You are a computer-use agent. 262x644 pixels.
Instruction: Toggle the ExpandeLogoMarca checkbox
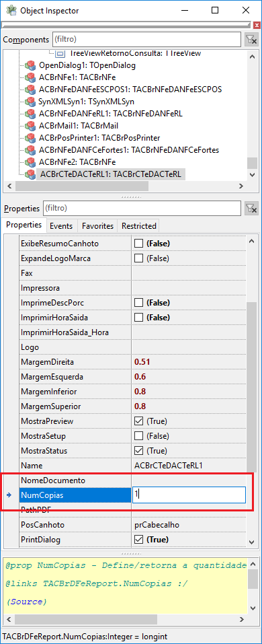[139, 258]
